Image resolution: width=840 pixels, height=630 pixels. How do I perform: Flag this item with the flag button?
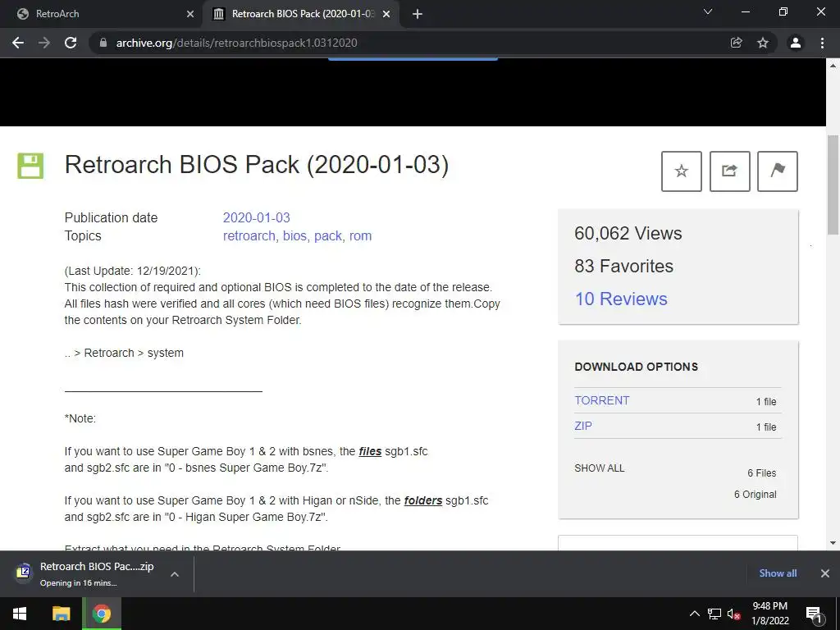click(778, 171)
